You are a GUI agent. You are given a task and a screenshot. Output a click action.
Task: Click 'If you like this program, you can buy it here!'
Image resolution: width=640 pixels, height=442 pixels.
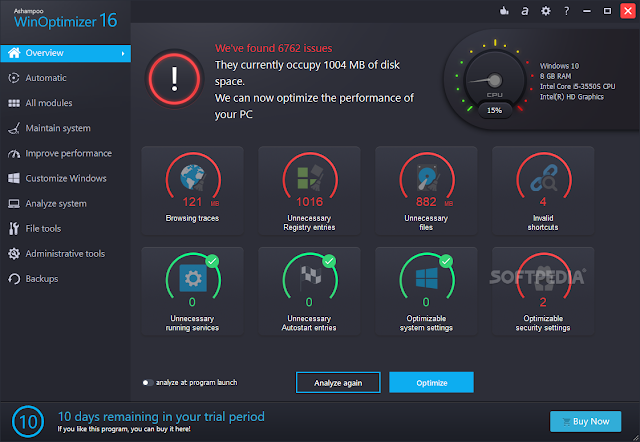click(x=124, y=429)
